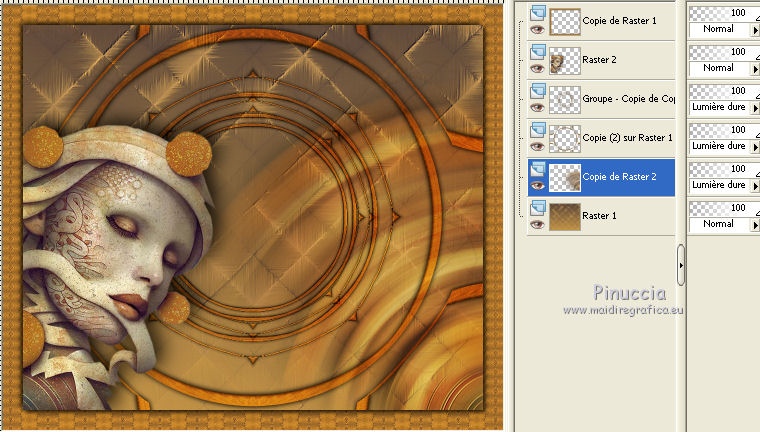The width and height of the screenshot is (760, 432).
Task: Select Copie de Raster 1 layer thumbnail
Action: (x=565, y=22)
